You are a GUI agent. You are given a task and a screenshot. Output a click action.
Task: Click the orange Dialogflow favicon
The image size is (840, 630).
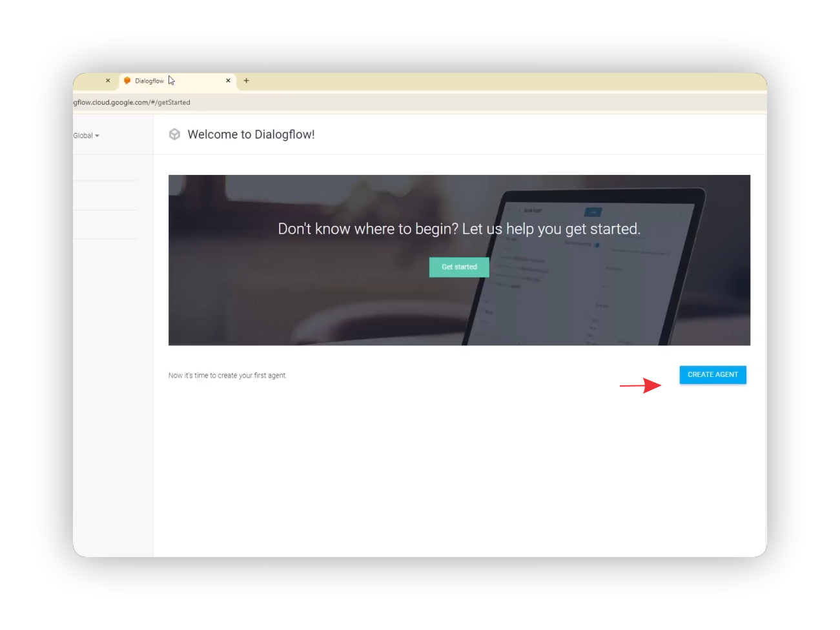click(x=127, y=81)
